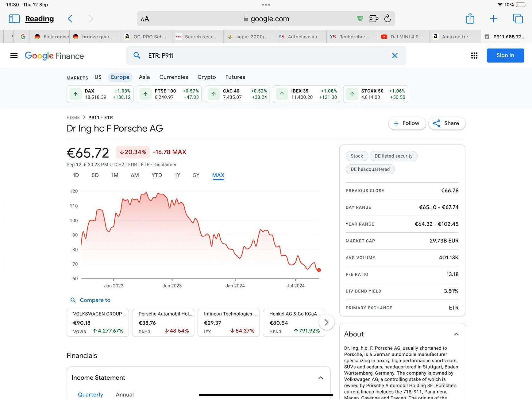Switch to the OC-PRO Sch tab
The height and width of the screenshot is (399, 532).
point(147,37)
